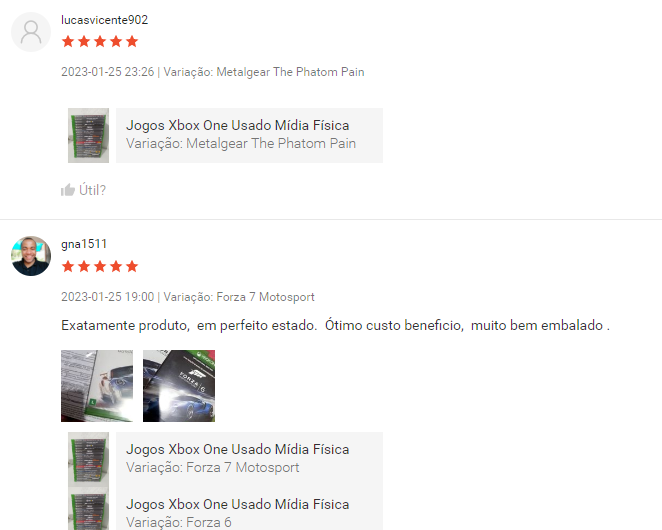Open Jogos Xbox One listing for Forza 6

tap(249, 512)
